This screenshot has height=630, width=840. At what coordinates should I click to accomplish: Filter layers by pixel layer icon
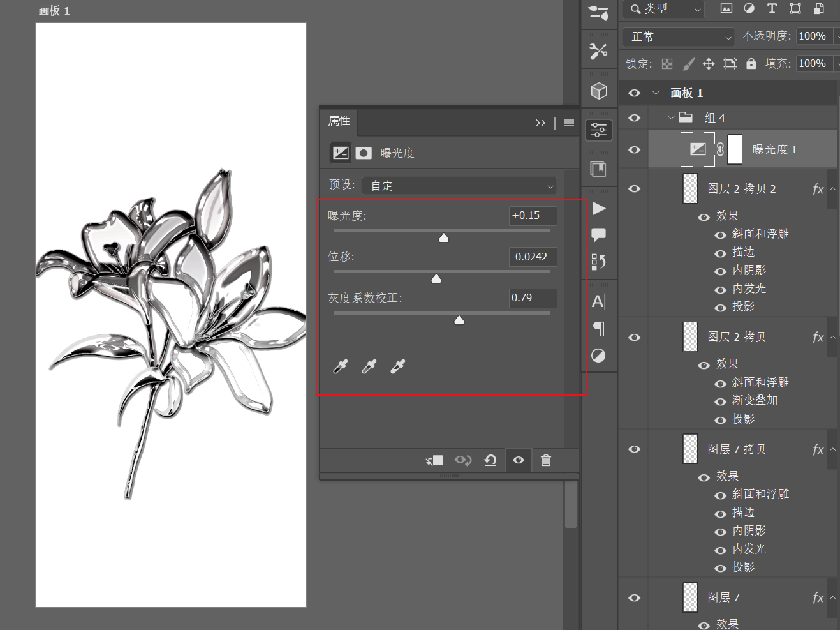726,8
